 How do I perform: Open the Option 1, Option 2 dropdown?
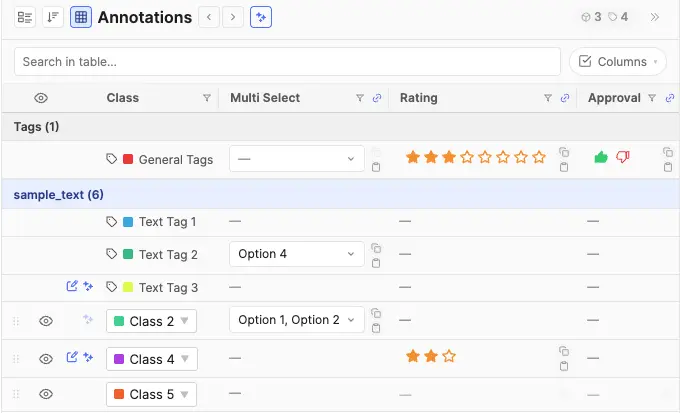coord(297,320)
